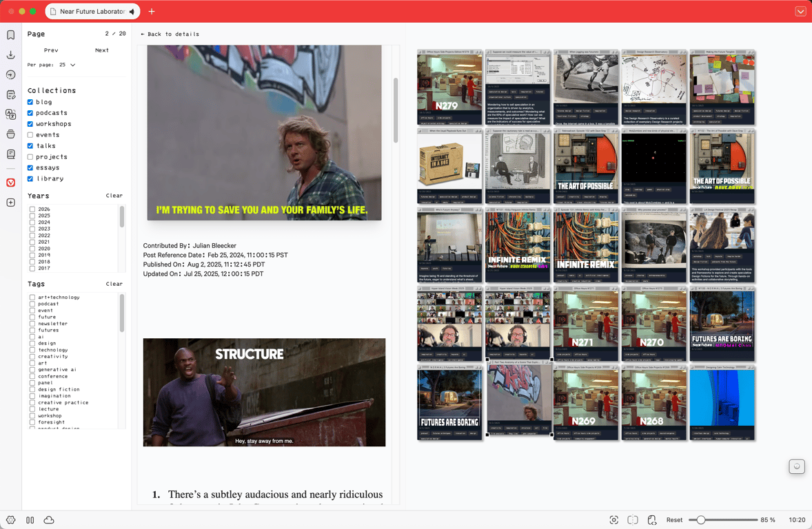The image size is (812, 529).
Task: Toggle the side panel visibility
Action: point(30,519)
